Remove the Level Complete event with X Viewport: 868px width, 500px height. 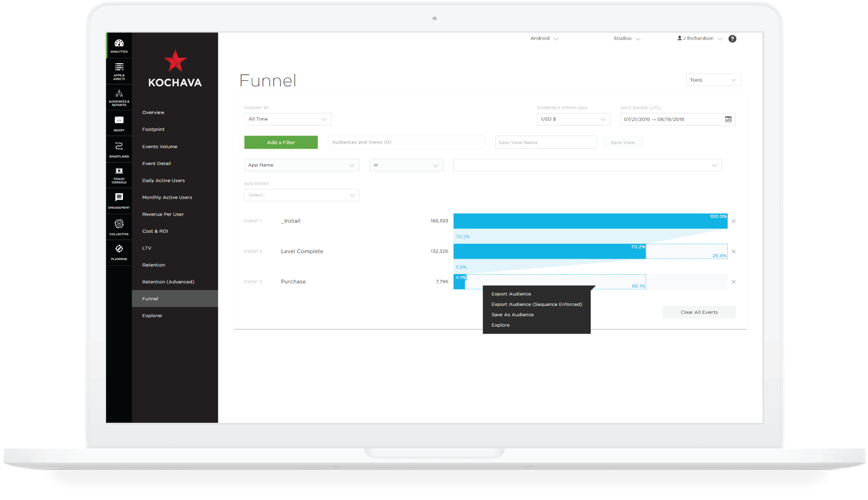point(733,251)
